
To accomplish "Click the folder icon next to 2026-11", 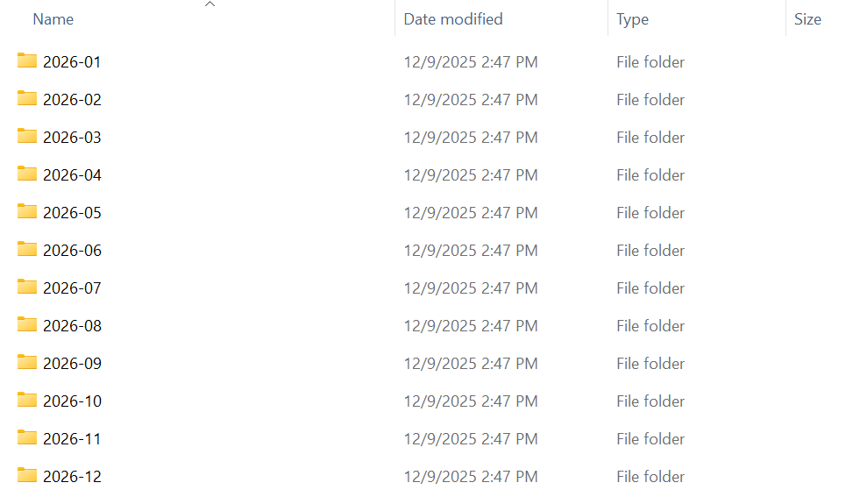I will pyautogui.click(x=27, y=438).
